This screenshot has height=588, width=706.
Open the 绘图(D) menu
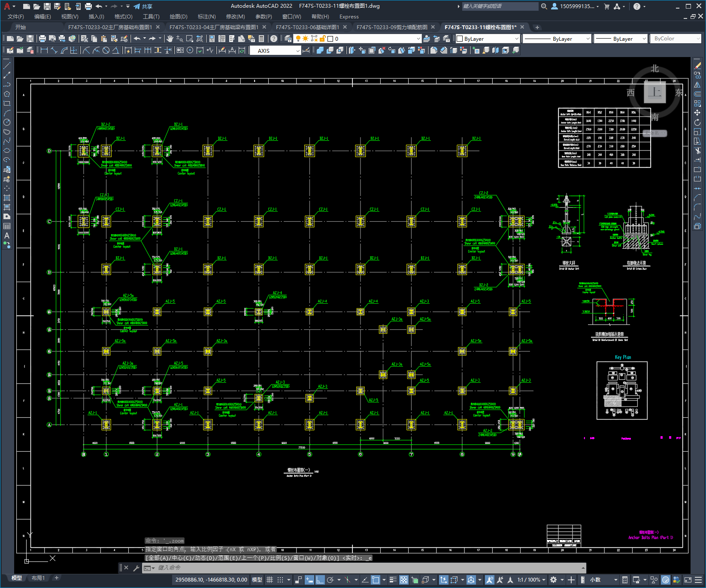[179, 17]
